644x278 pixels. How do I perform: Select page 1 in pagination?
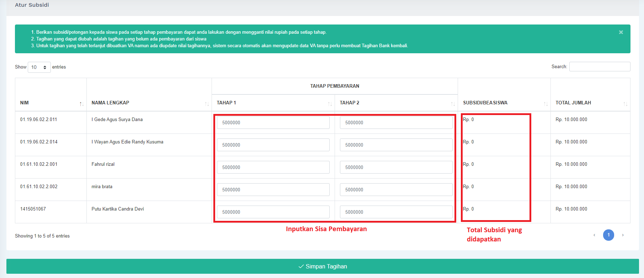point(608,235)
